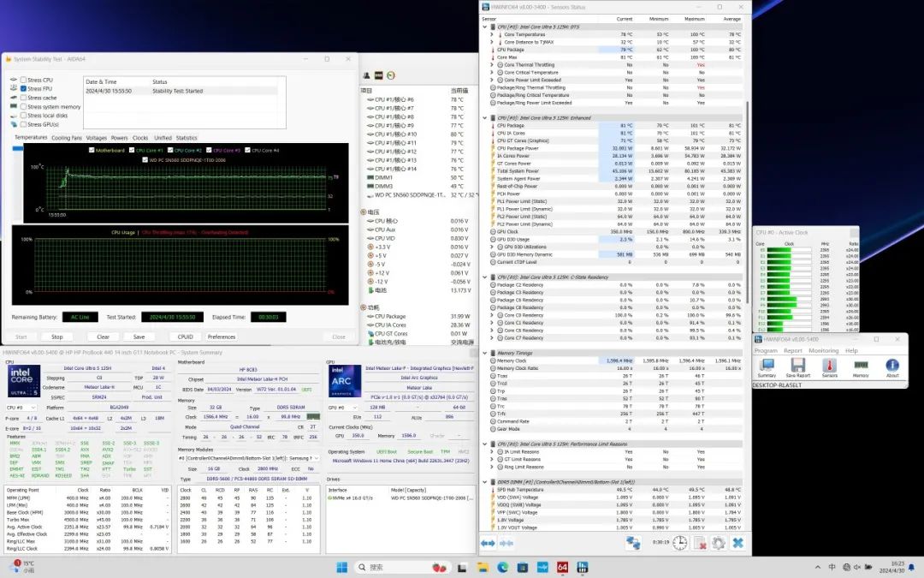This screenshot has width=924, height=578.
Task: Click the Preferences button
Action: click(x=222, y=337)
